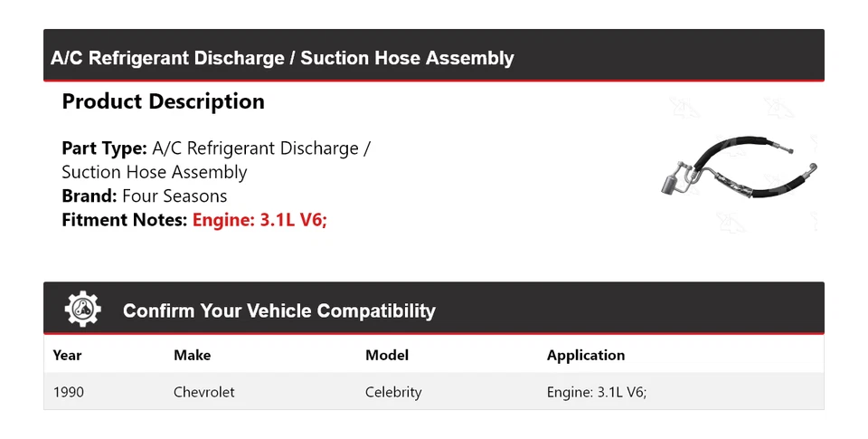Click the red Engine: 3.1L V6 fitment text
Image resolution: width=868 pixels, height=439 pixels.
tap(259, 219)
